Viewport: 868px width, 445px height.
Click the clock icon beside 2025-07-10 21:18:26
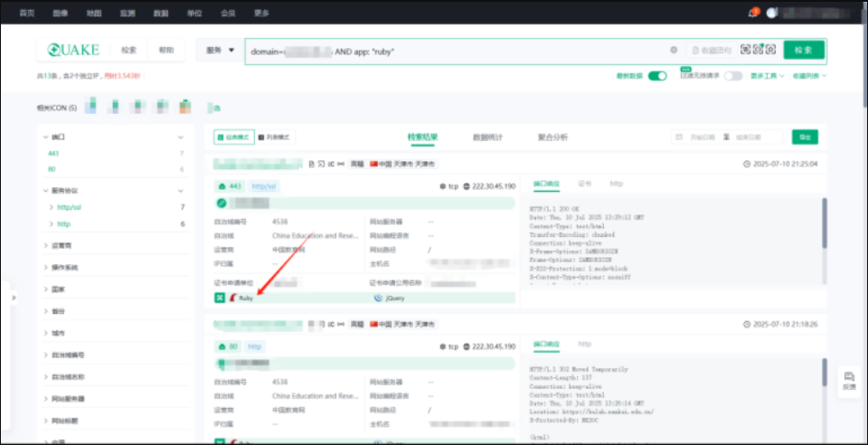click(x=747, y=324)
